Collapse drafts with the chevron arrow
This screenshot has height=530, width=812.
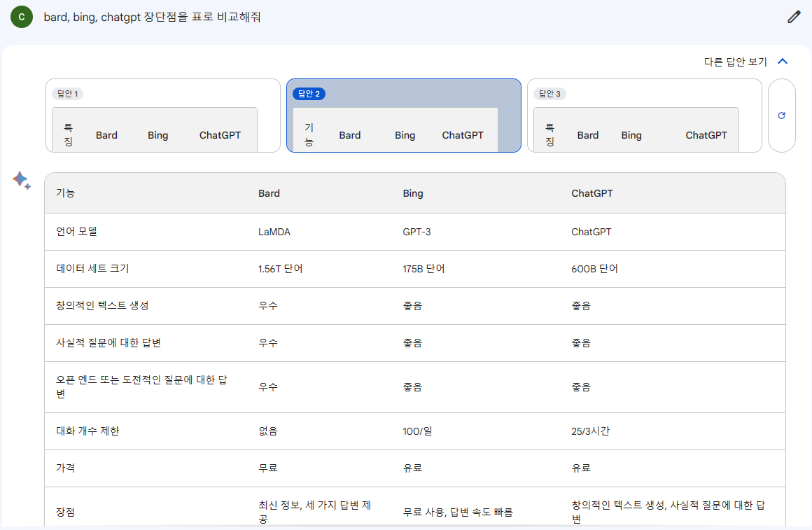(783, 61)
